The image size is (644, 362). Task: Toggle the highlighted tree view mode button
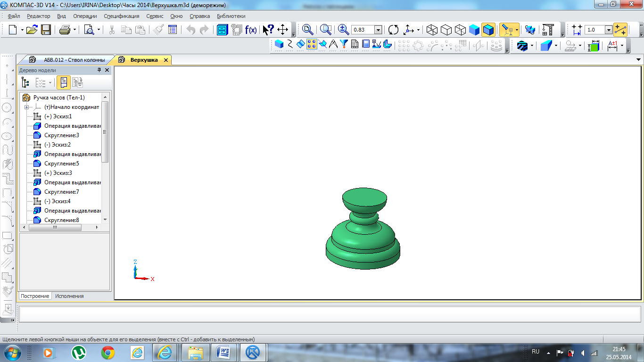click(x=64, y=82)
